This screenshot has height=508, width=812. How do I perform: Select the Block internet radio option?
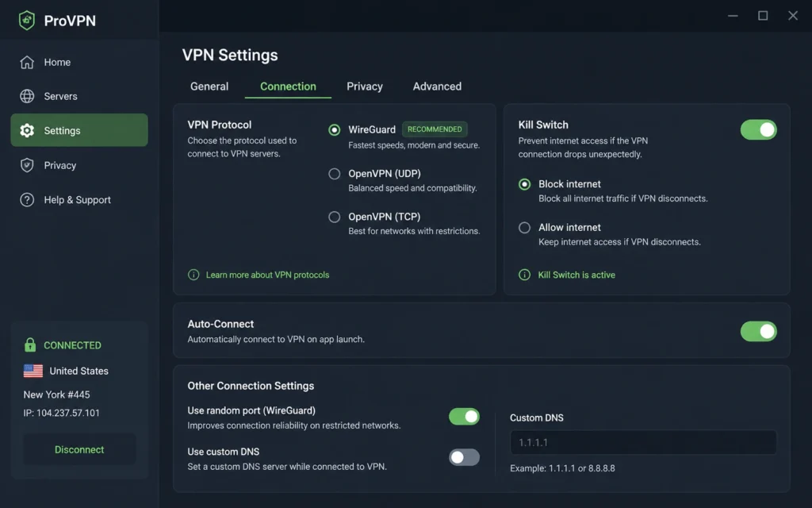pos(525,184)
